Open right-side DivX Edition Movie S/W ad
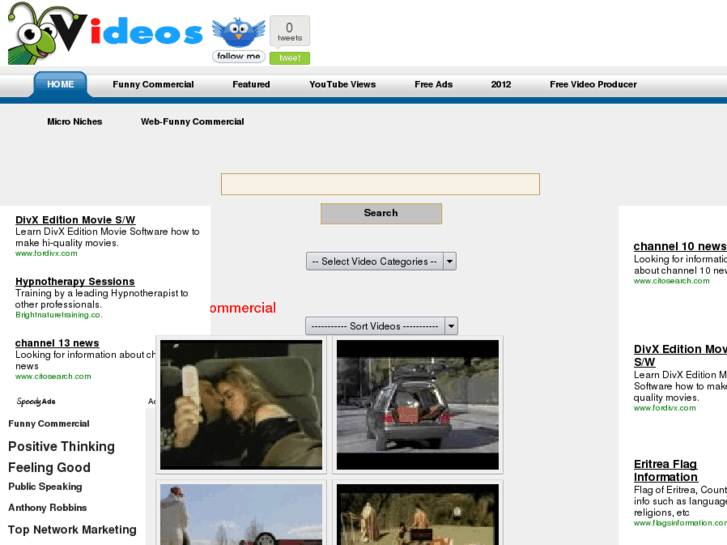The width and height of the screenshot is (727, 545). (x=680, y=355)
